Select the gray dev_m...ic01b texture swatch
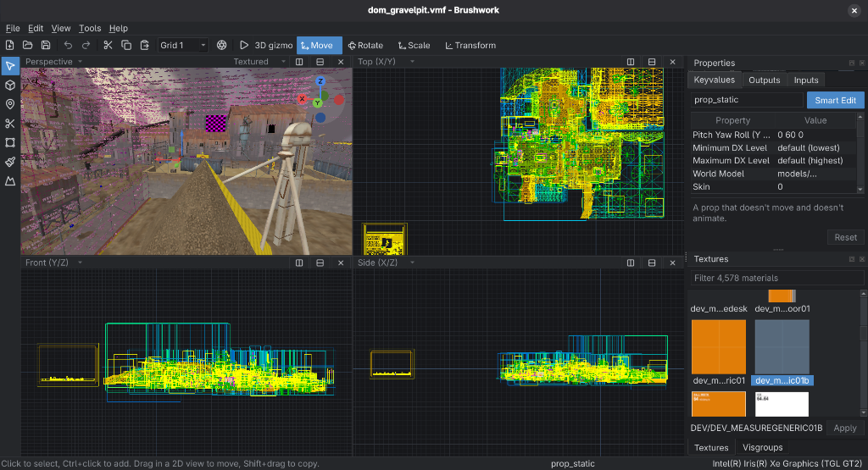 [782, 347]
